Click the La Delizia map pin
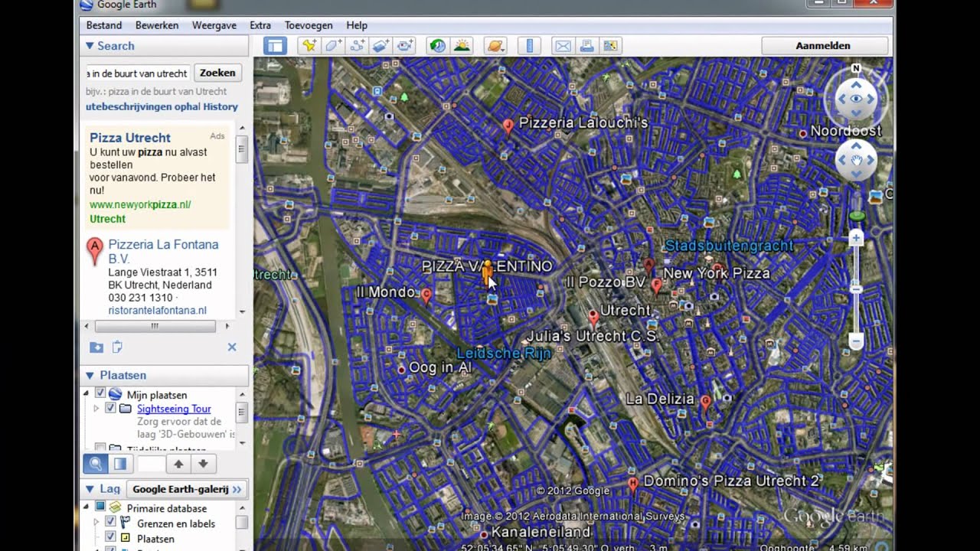The width and height of the screenshot is (980, 551). [705, 403]
